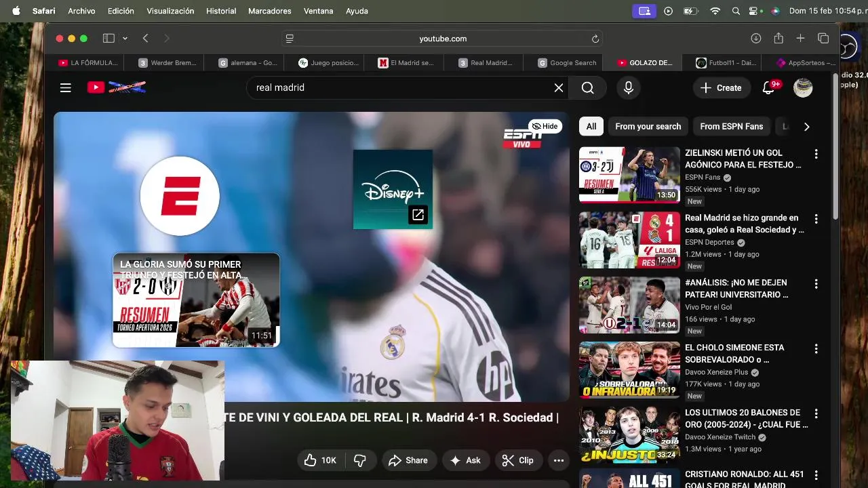Switch to the 'Juego posicio...' tab
This screenshot has height=488, width=868.
pyautogui.click(x=328, y=62)
